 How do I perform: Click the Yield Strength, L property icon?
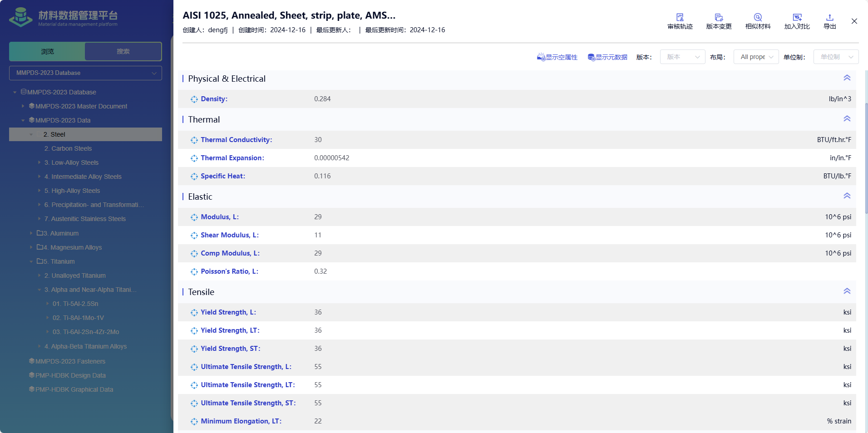tap(194, 313)
